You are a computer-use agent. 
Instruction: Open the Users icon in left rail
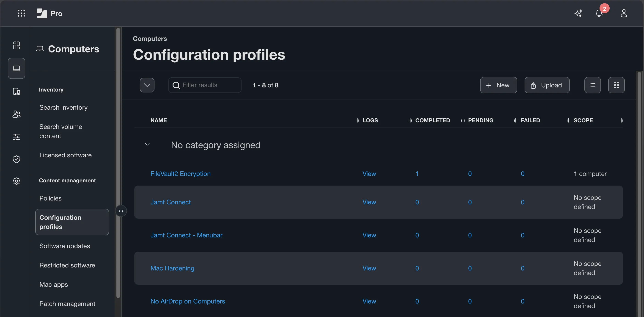pyautogui.click(x=17, y=114)
